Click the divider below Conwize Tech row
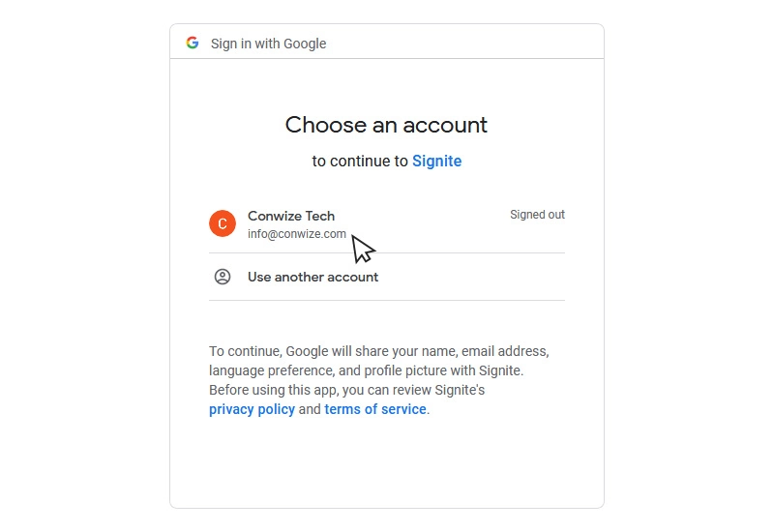The width and height of the screenshot is (774, 532). 387,253
